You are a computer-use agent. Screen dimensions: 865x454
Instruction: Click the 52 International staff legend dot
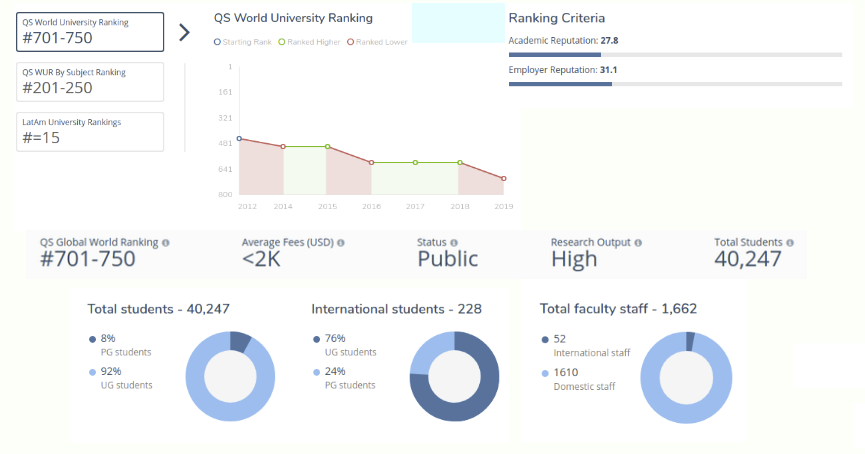tap(545, 340)
